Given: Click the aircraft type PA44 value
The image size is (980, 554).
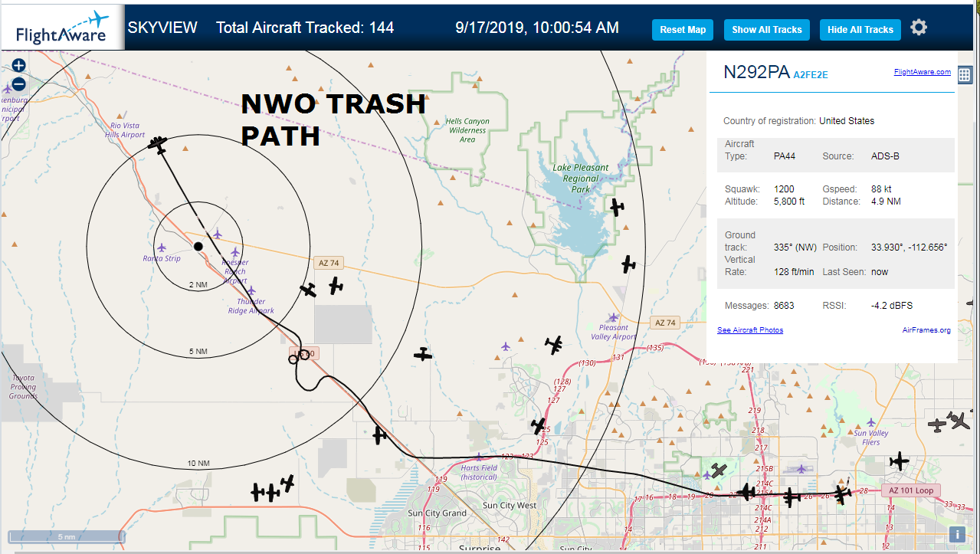Looking at the screenshot, I should pos(785,156).
